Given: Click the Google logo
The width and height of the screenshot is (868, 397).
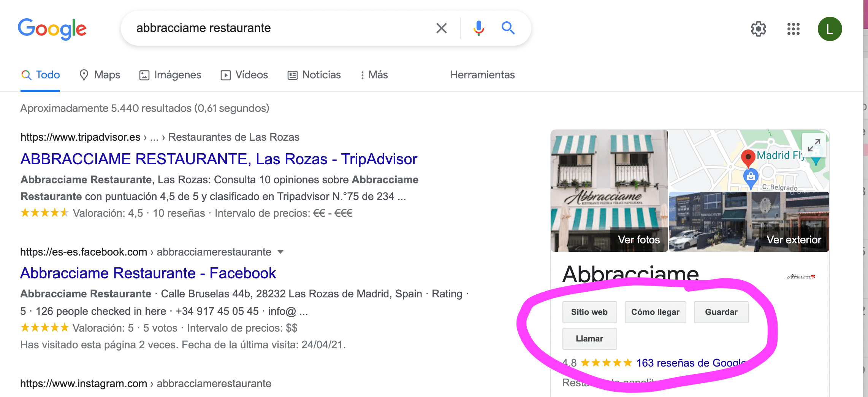Looking at the screenshot, I should tap(52, 29).
